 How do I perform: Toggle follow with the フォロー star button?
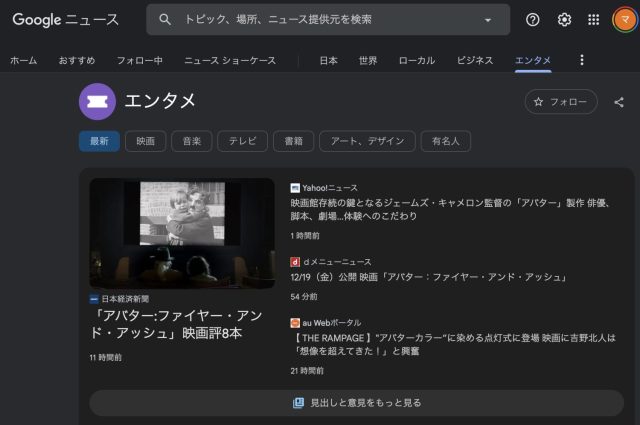(x=561, y=102)
